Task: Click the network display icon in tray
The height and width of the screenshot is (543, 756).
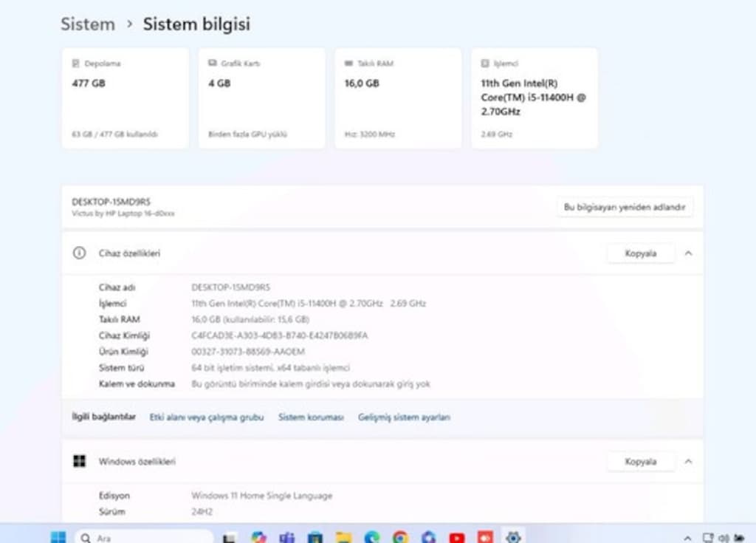Action: [x=707, y=538]
